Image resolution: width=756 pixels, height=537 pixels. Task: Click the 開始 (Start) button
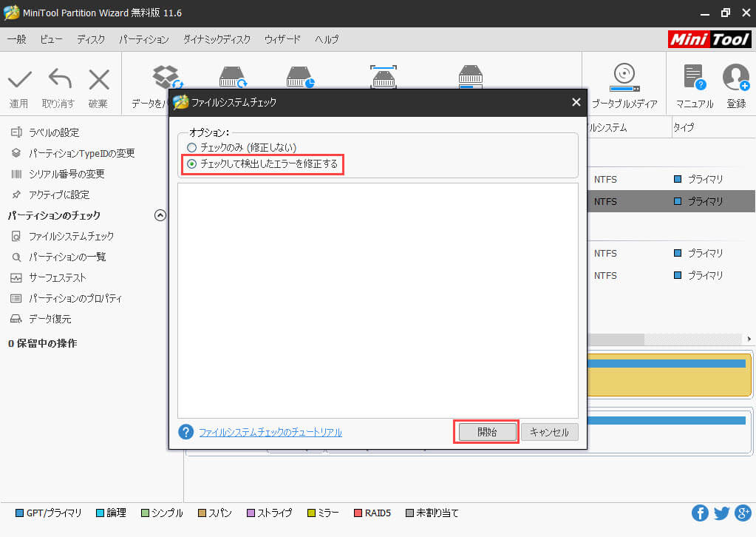pos(487,432)
